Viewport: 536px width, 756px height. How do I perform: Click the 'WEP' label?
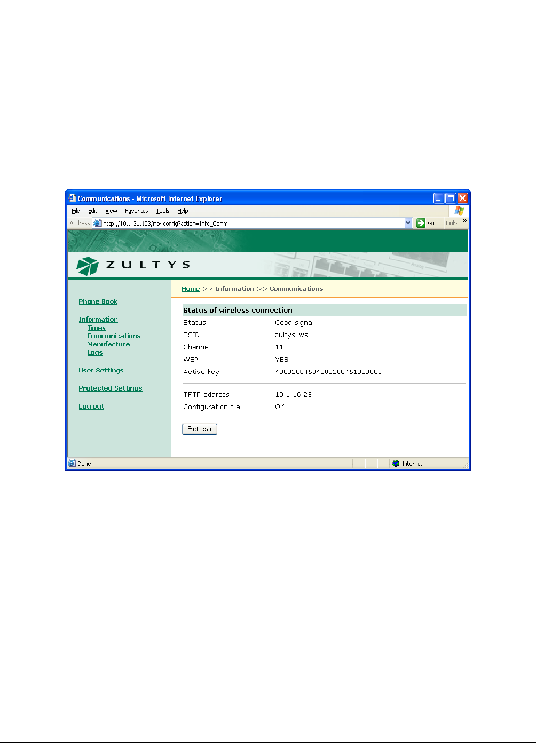pos(191,360)
